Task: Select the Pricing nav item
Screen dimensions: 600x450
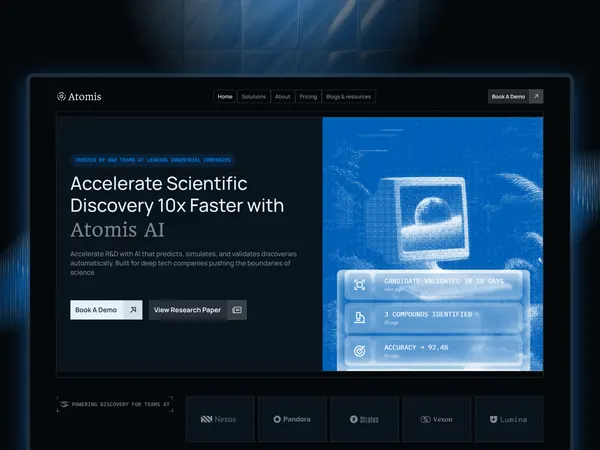Action: pos(308,96)
